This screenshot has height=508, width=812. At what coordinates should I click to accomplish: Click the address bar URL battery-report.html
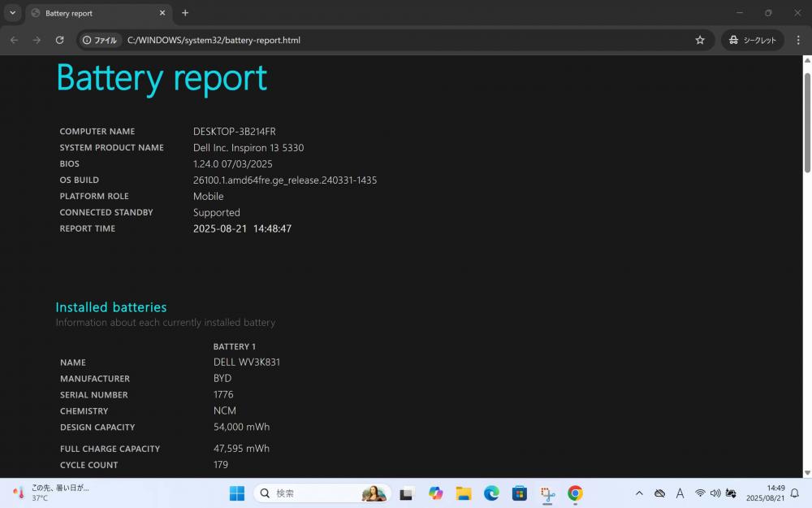[214, 40]
